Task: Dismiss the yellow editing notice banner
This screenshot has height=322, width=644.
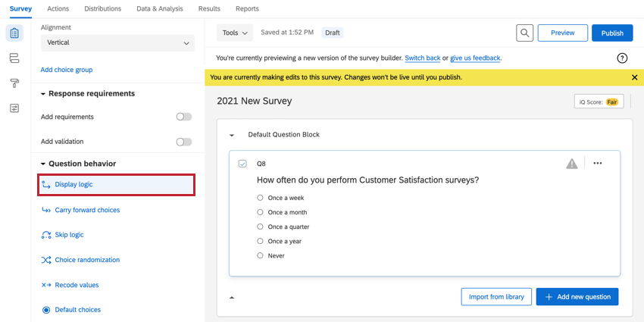Action: click(x=634, y=77)
